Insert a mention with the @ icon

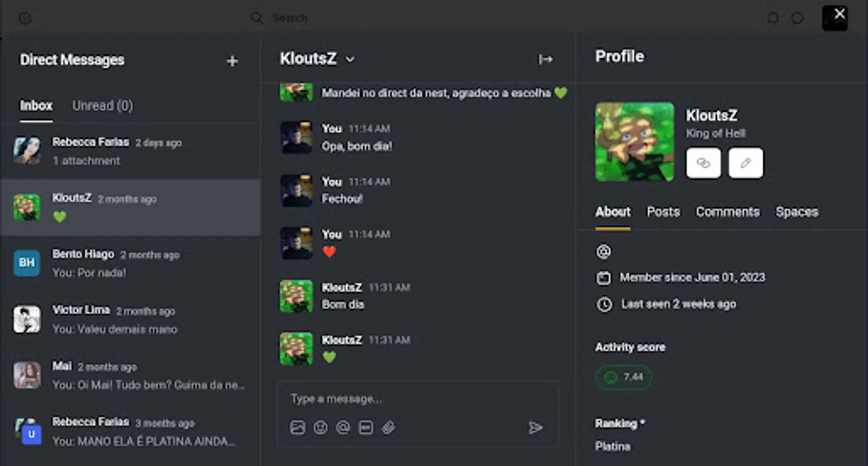click(x=343, y=428)
